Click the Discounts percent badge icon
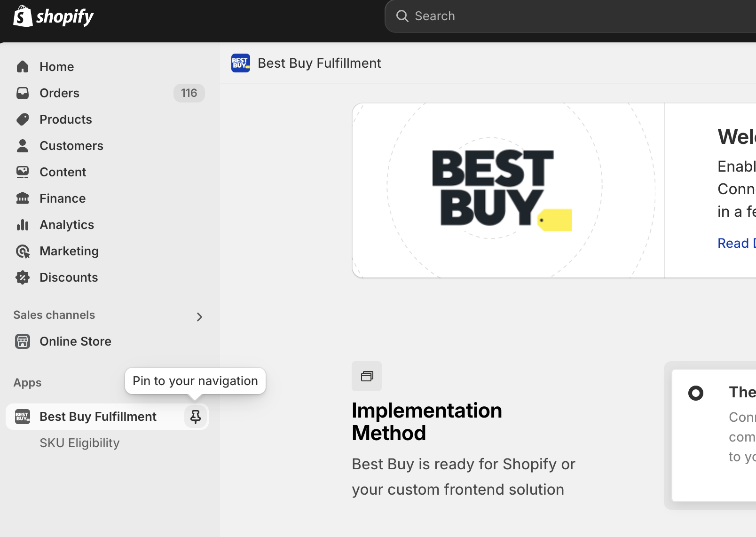The image size is (756, 537). click(x=23, y=277)
